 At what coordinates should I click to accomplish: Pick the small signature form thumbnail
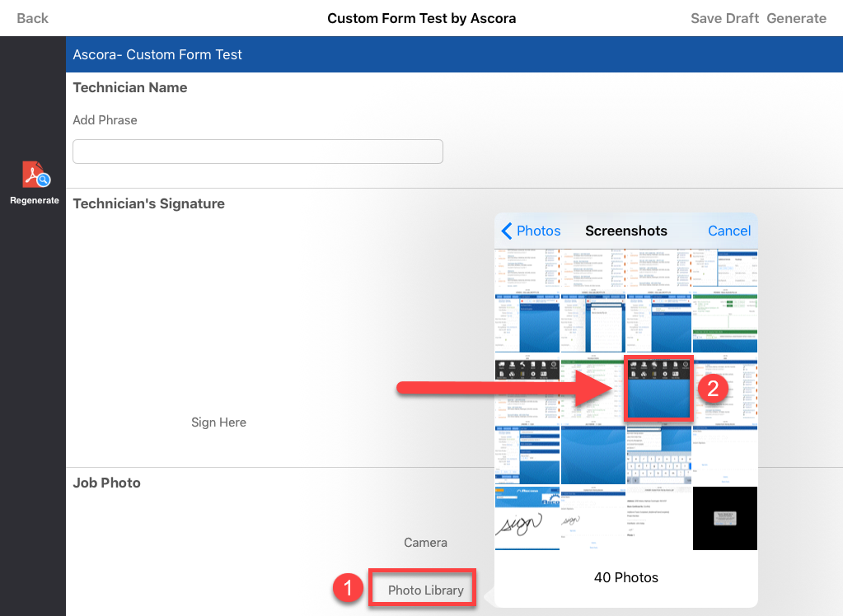[x=593, y=518]
